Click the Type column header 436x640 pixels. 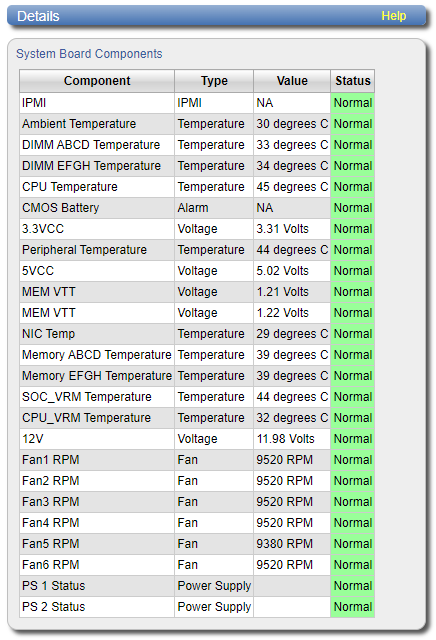point(214,81)
